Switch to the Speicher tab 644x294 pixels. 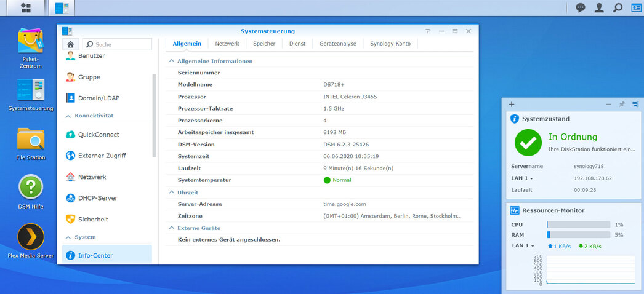coord(264,44)
